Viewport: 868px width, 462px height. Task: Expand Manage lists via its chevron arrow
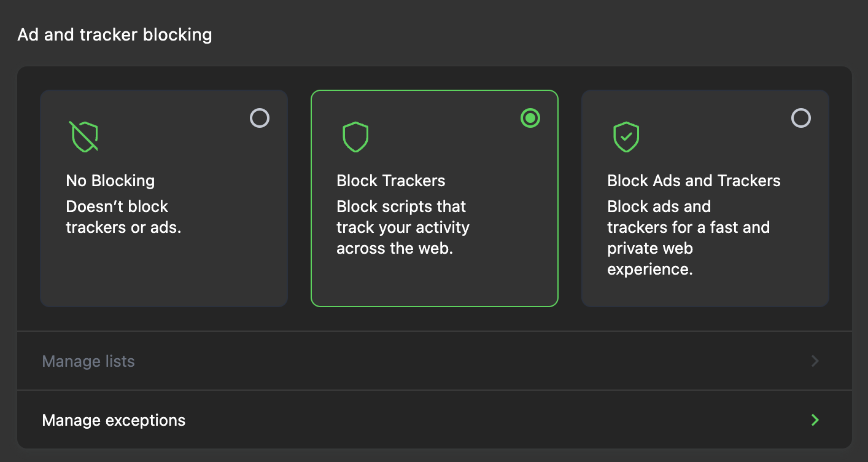click(815, 361)
